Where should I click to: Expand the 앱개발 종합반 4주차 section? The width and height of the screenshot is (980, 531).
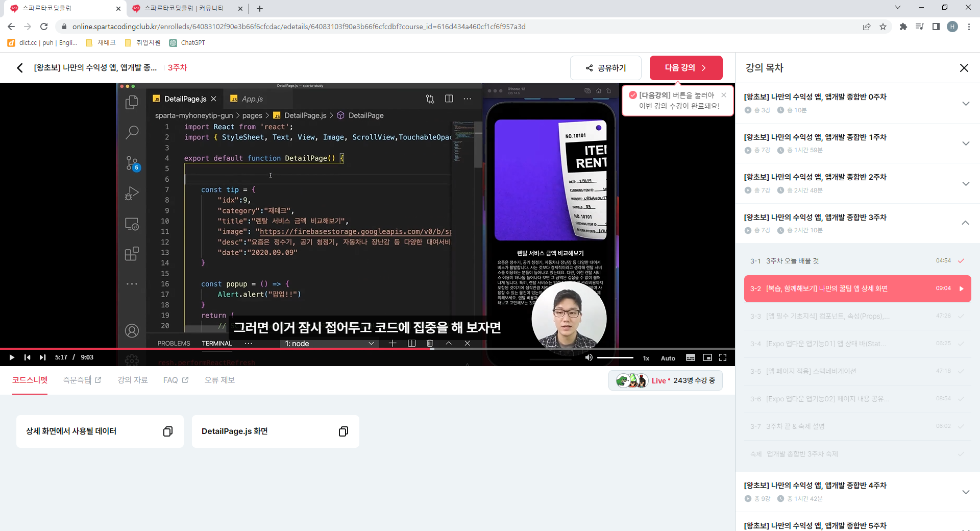965,492
